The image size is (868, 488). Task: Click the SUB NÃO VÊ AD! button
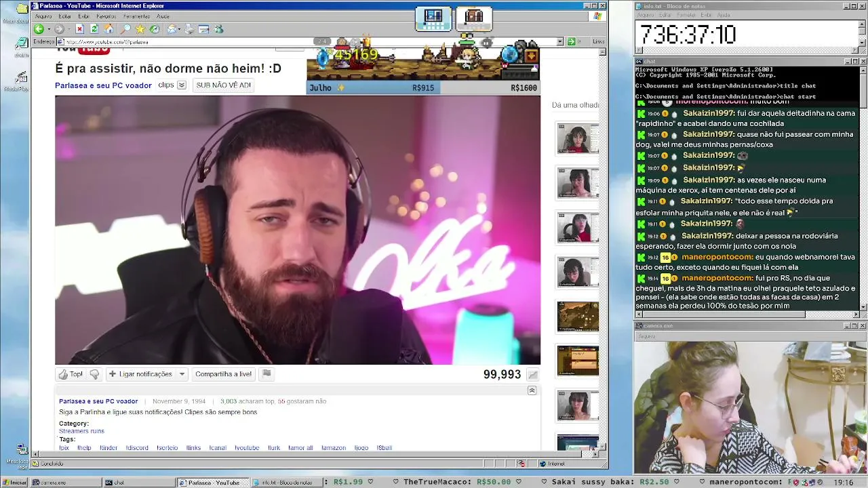coord(223,85)
